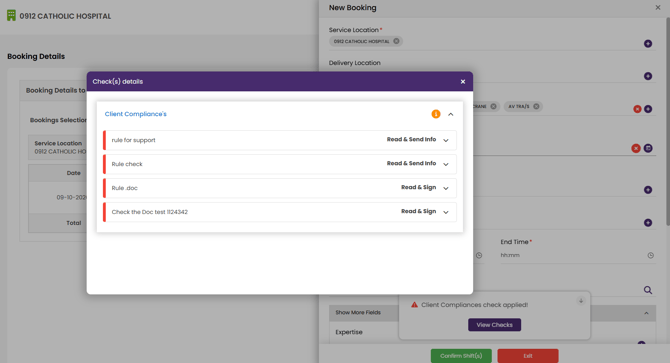
Task: Click the View Checks button
Action: 494,325
